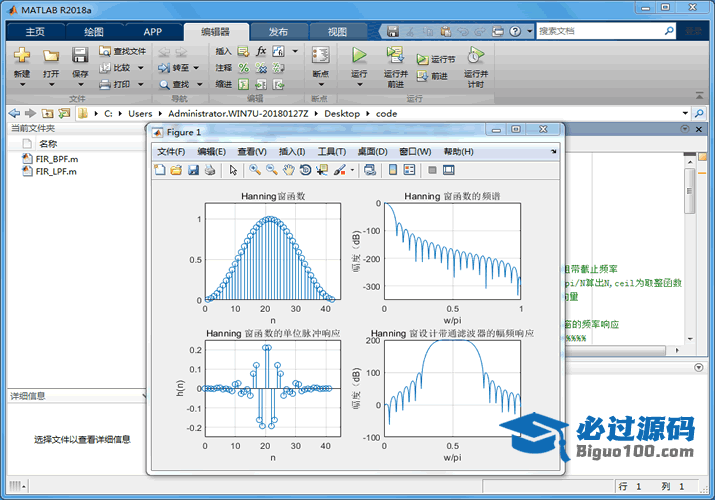Switch to the View (视图) tab
The width and height of the screenshot is (715, 500).
coord(337,31)
